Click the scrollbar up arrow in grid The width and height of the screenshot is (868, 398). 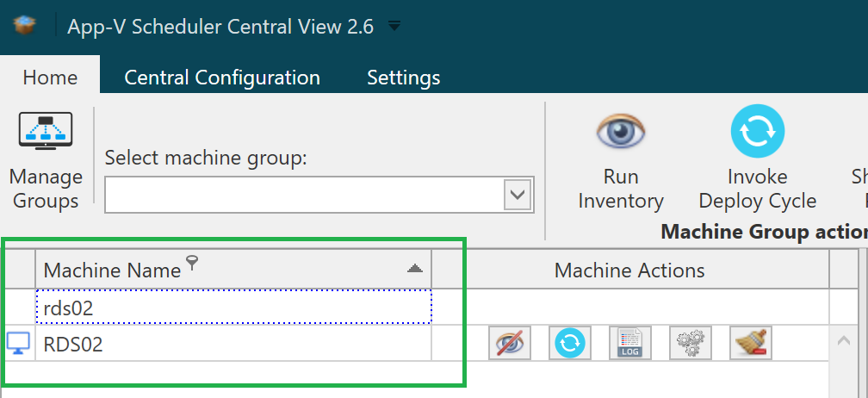coord(844,341)
